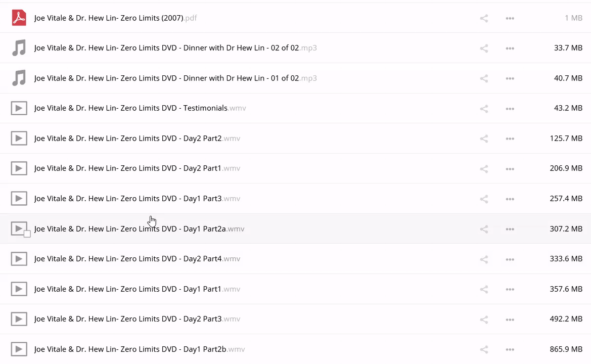Image resolution: width=591 pixels, height=364 pixels.
Task: Click the PDF icon for Zero Limits (2007)
Action: tap(19, 18)
